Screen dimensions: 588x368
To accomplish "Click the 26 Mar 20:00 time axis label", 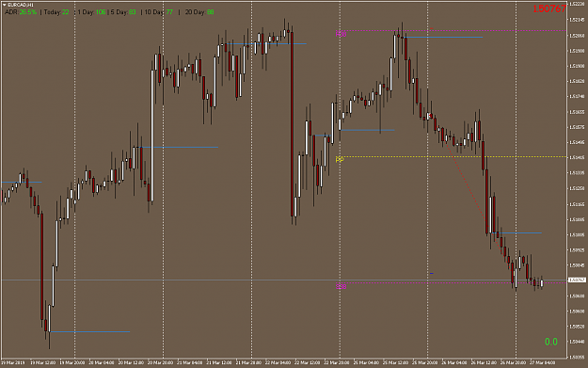I will point(513,362).
